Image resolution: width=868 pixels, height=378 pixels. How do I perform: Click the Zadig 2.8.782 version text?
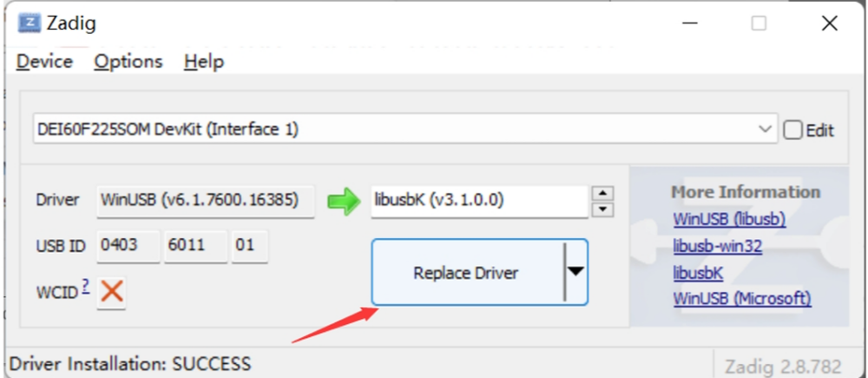783,367
